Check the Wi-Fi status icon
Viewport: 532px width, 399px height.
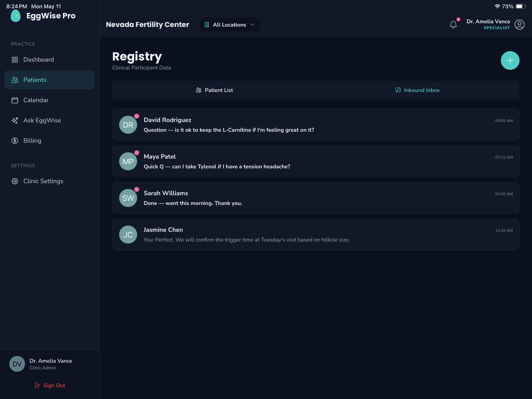click(x=497, y=6)
